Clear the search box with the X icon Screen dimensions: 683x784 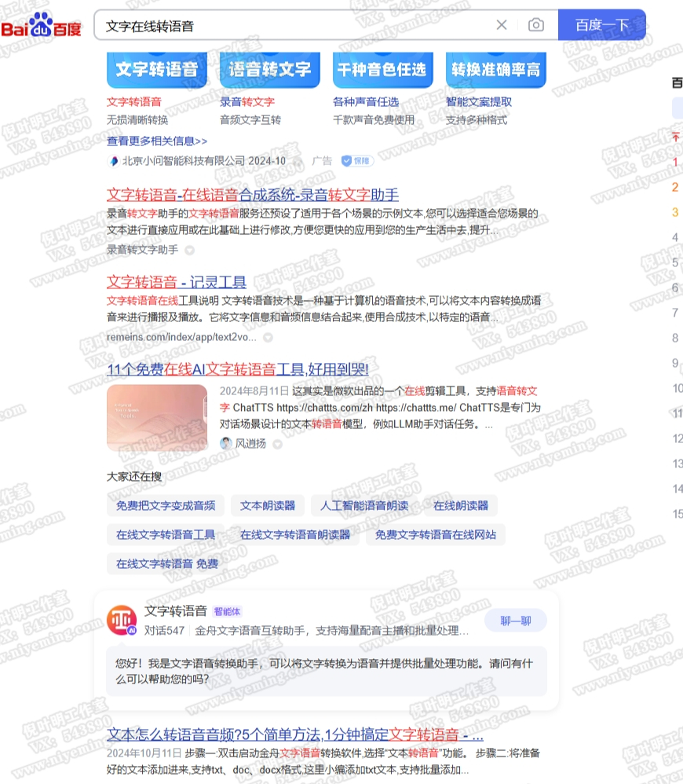[x=502, y=25]
